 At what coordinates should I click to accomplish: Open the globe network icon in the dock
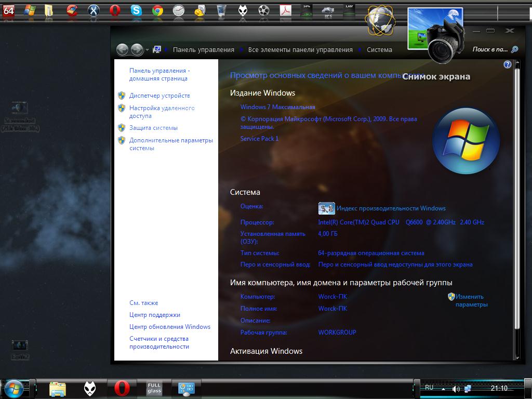(x=381, y=20)
